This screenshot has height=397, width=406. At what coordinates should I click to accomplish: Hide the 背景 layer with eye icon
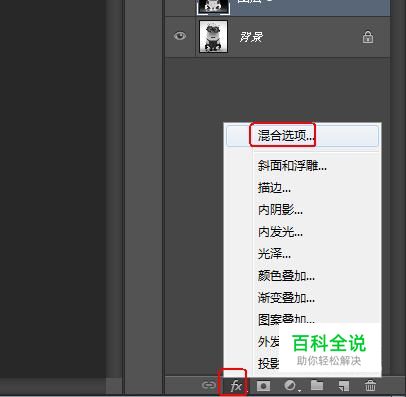180,36
